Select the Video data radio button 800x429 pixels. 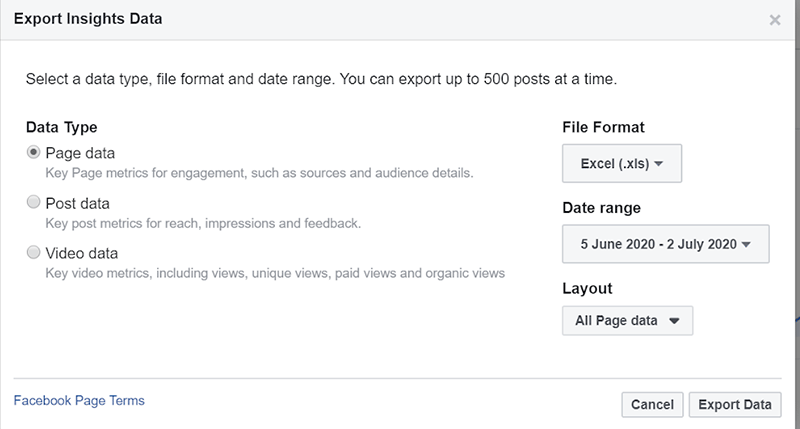tap(33, 252)
